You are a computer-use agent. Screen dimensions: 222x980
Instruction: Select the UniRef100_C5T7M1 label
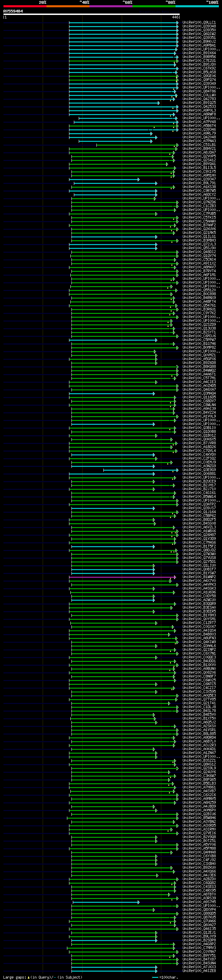199,378
